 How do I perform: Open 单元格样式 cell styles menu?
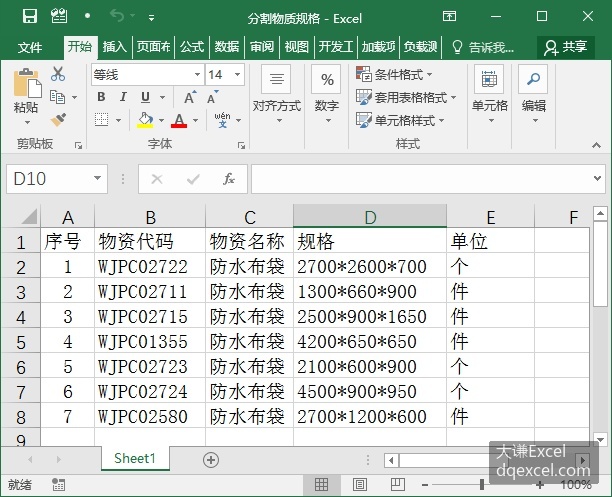click(x=400, y=120)
